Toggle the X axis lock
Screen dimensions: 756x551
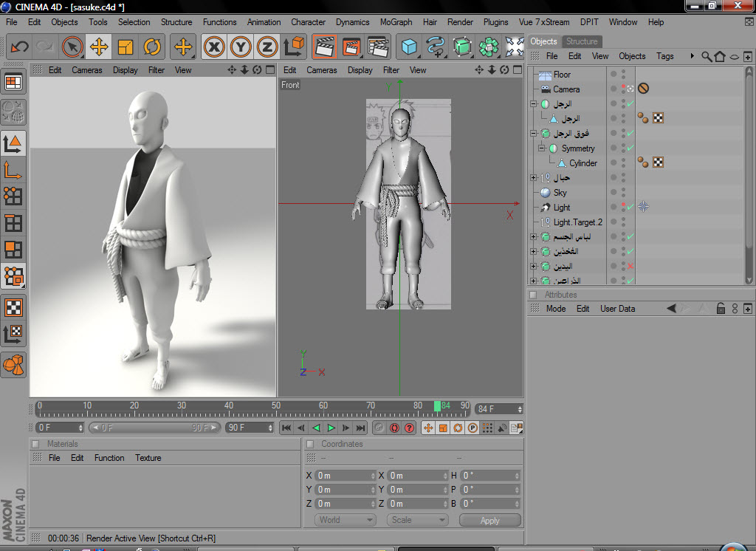214,47
